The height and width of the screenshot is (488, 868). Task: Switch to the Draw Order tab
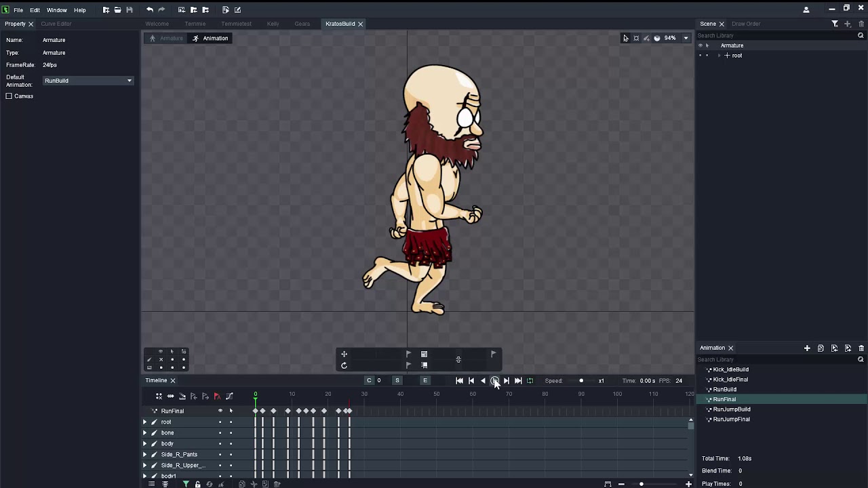746,24
